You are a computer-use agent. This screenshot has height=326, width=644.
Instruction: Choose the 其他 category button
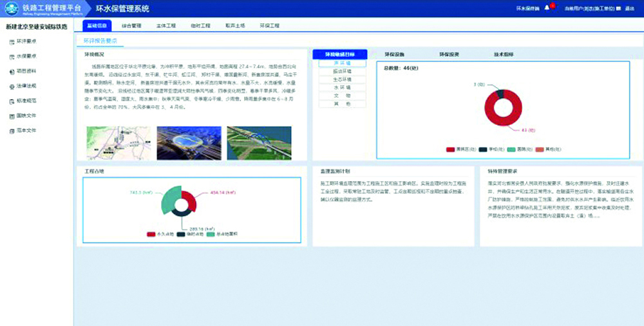point(342,104)
